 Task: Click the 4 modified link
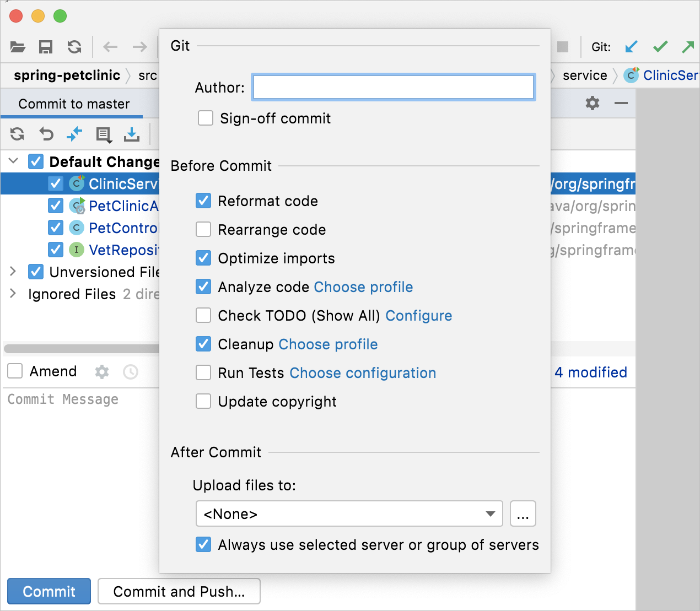point(591,372)
